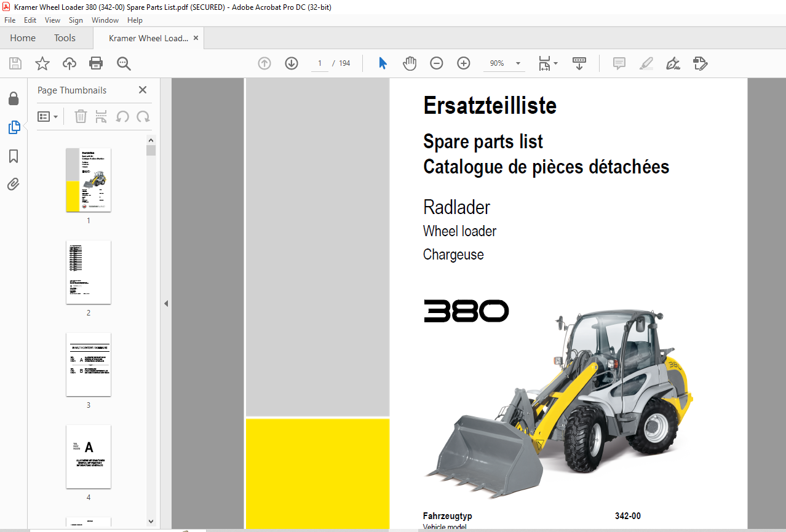Click the Request signatures/stamp icon
The height and width of the screenshot is (532, 786).
[x=700, y=63]
